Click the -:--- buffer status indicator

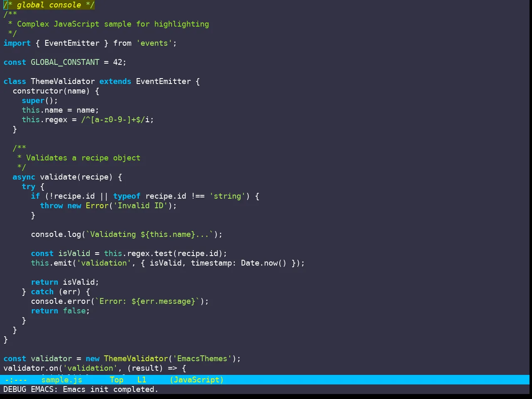(x=16, y=380)
